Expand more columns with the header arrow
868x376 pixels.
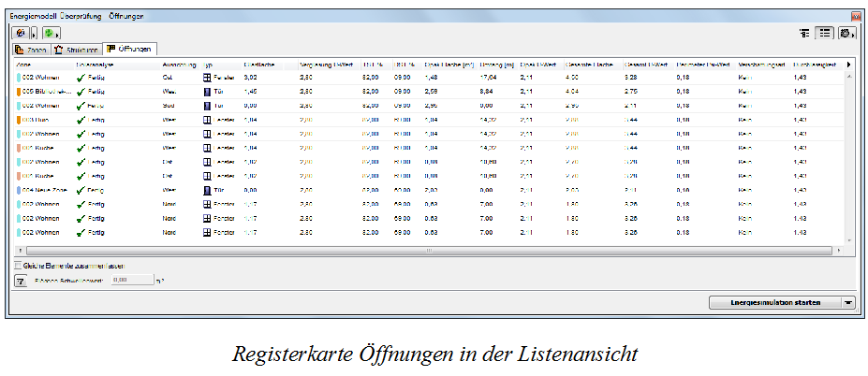(849, 65)
